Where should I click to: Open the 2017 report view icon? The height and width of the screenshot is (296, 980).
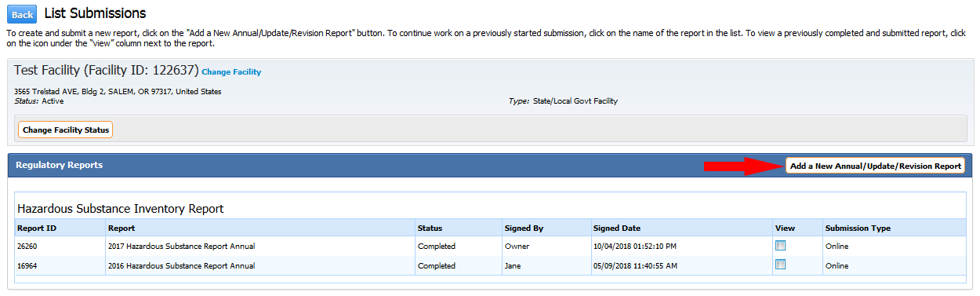click(780, 246)
